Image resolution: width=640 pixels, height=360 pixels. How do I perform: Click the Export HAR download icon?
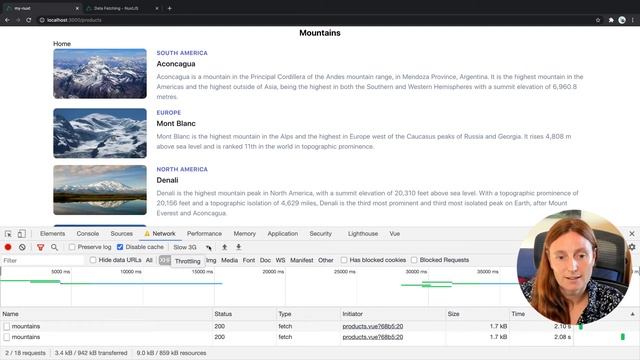point(239,247)
